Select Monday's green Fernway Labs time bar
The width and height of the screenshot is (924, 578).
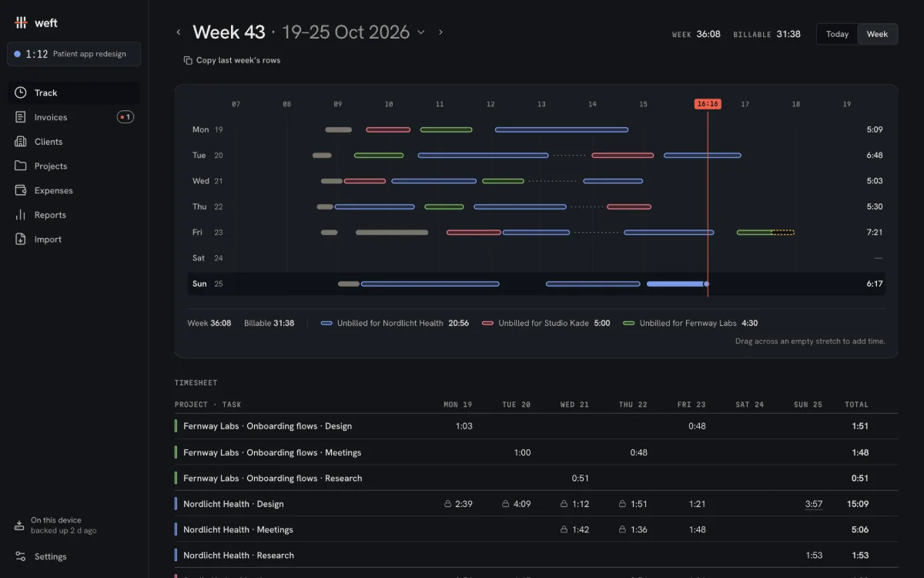tap(446, 129)
